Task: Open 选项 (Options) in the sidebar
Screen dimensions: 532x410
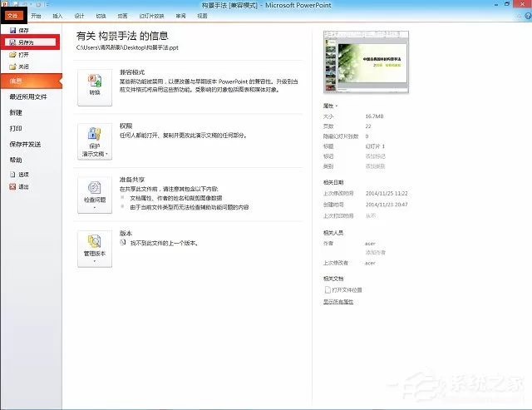Action: pyautogui.click(x=19, y=175)
